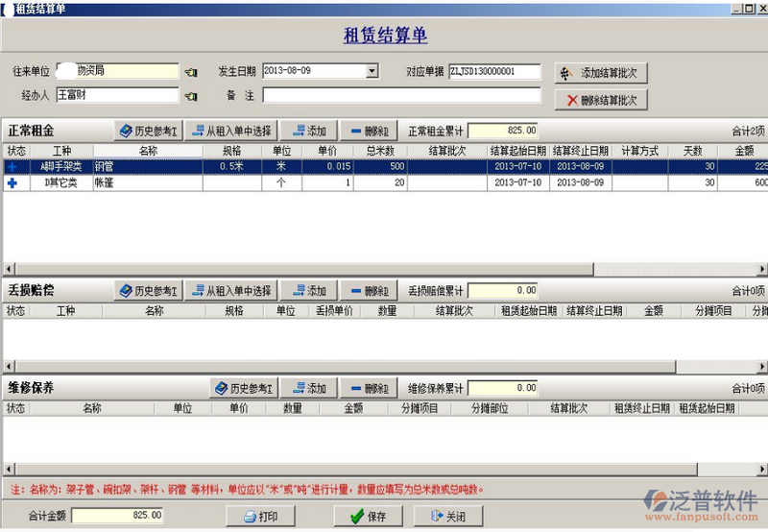Click 金额 column header in 正常租金 table

(x=744, y=151)
